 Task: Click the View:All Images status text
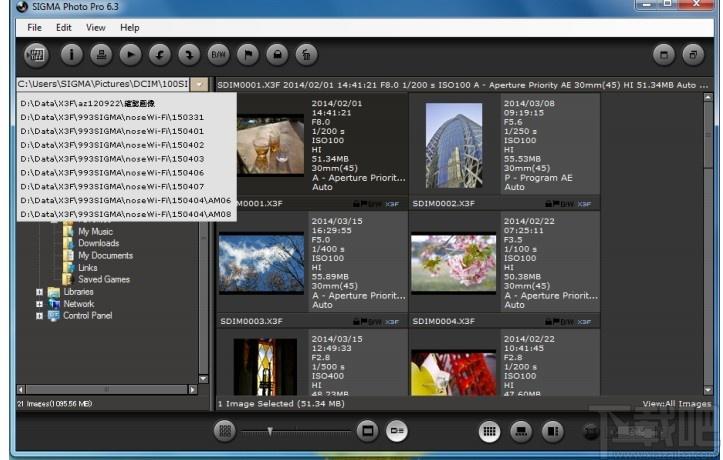(676, 404)
